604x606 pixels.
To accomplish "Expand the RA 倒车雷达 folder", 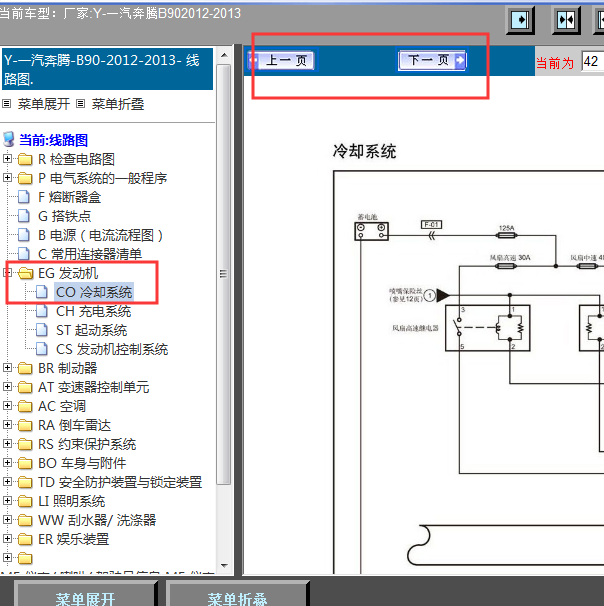I will pyautogui.click(x=7, y=424).
